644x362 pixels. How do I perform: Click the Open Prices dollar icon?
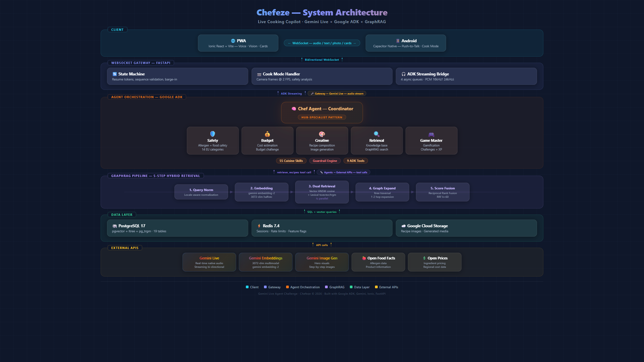[x=424, y=258]
